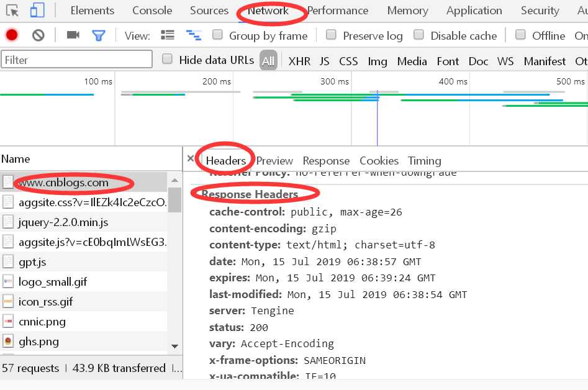Select the logo_small.gif request
588x390 pixels.
coord(84,281)
